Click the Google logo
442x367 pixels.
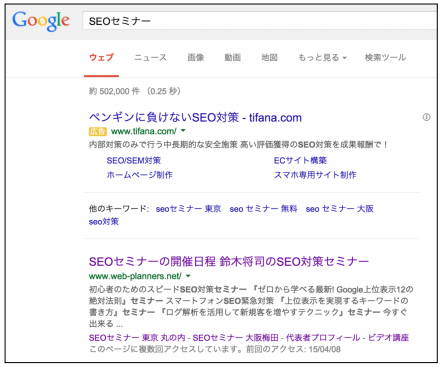(41, 21)
